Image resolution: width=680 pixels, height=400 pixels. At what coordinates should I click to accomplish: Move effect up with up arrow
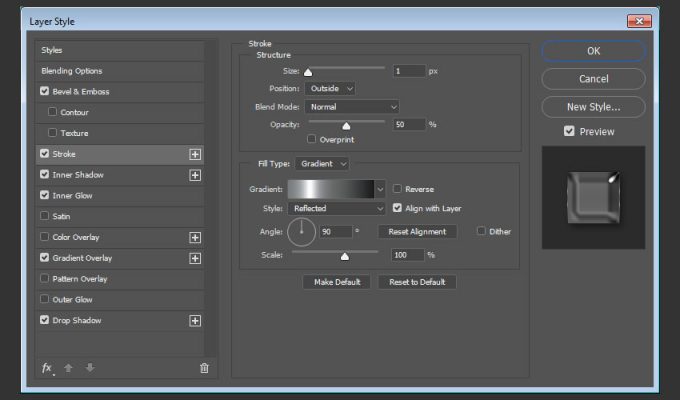pos(68,368)
